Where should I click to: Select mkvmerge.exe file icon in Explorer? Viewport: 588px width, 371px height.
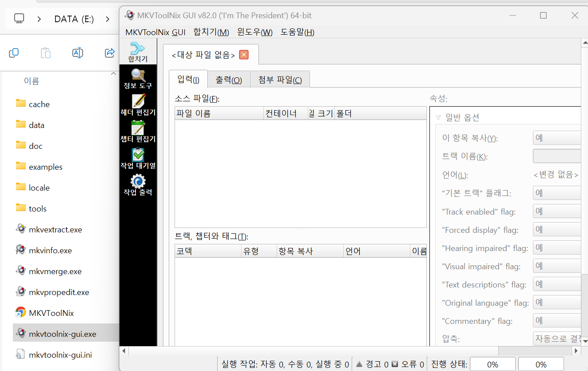point(20,271)
